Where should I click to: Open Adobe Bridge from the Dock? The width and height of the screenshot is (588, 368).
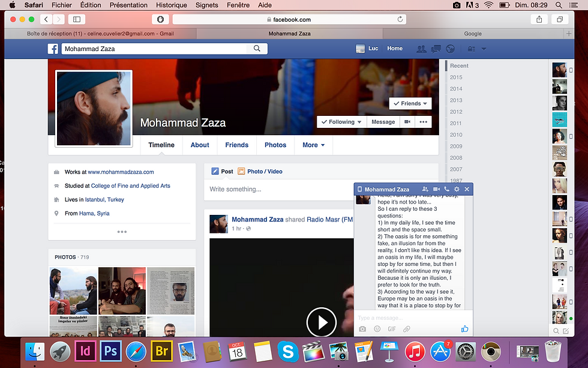pos(161,351)
